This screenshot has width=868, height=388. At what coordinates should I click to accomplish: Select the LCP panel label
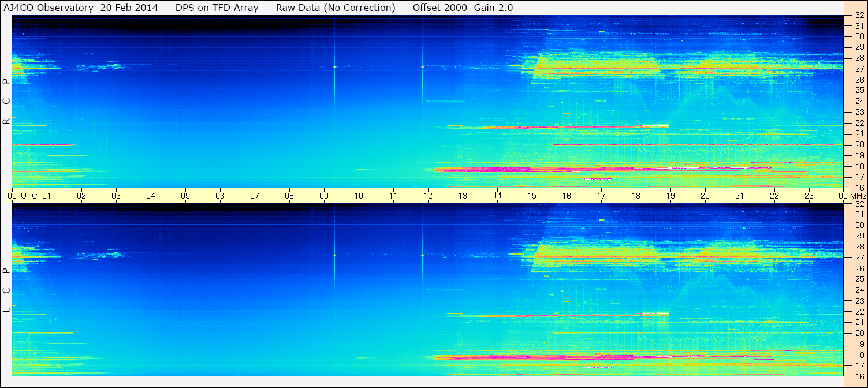click(x=6, y=290)
